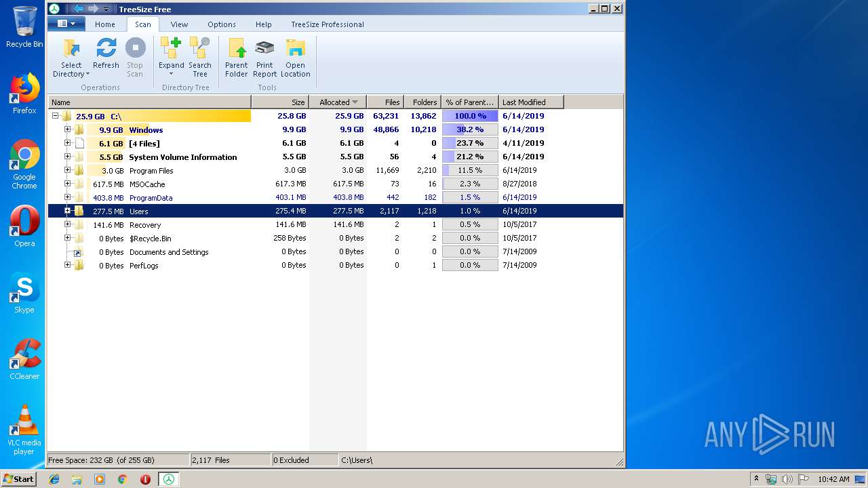868x488 pixels.
Task: Select the CCleaner desktop shortcut
Action: point(24,359)
